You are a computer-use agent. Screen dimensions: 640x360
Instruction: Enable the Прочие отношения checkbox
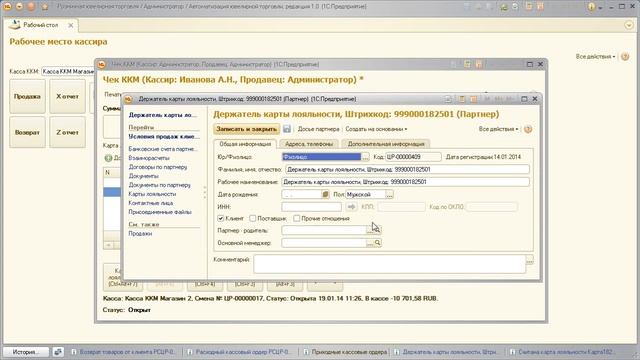[297, 219]
